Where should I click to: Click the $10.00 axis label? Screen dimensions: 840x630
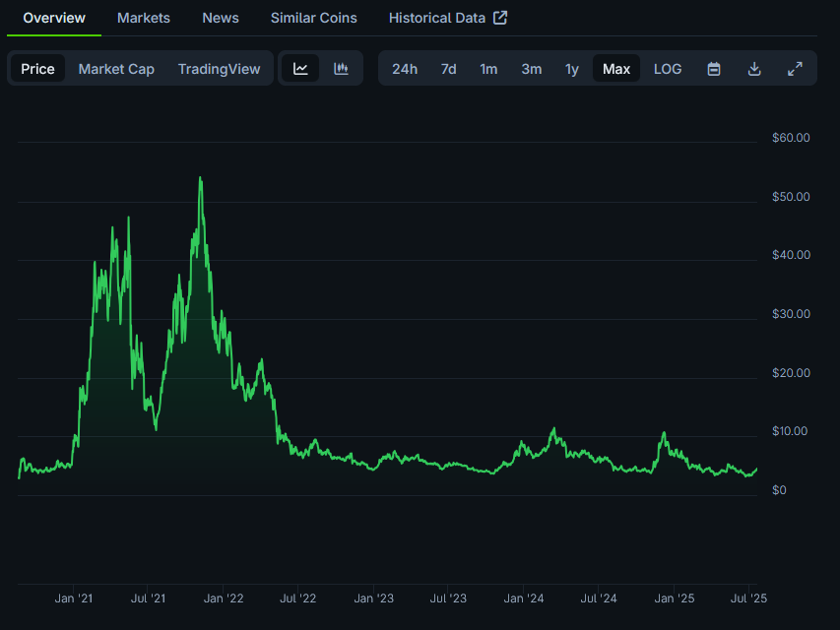[x=790, y=431]
